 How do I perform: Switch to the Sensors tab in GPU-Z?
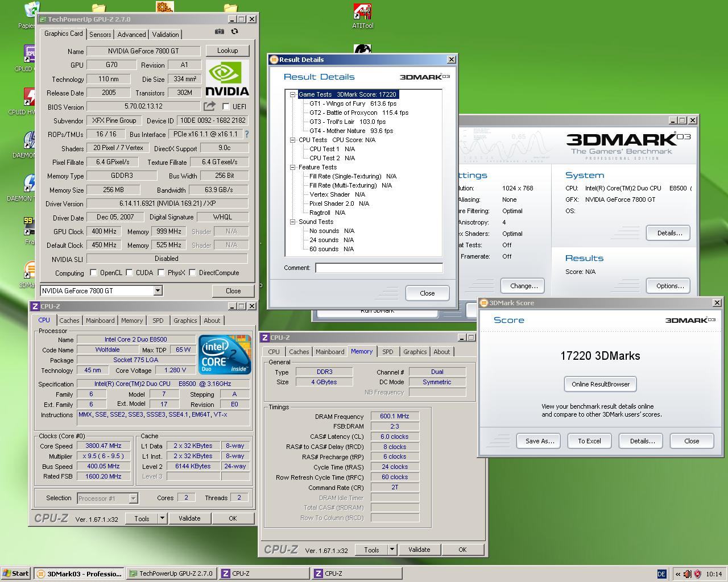click(x=100, y=35)
